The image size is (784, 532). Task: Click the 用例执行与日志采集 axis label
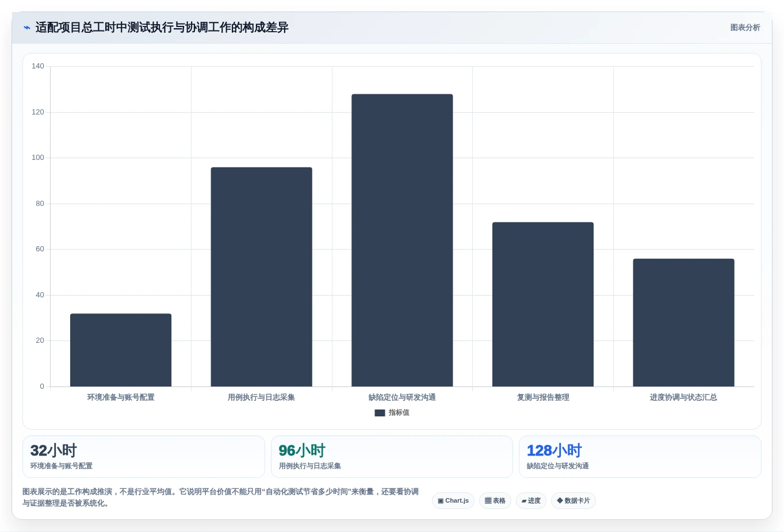point(261,397)
